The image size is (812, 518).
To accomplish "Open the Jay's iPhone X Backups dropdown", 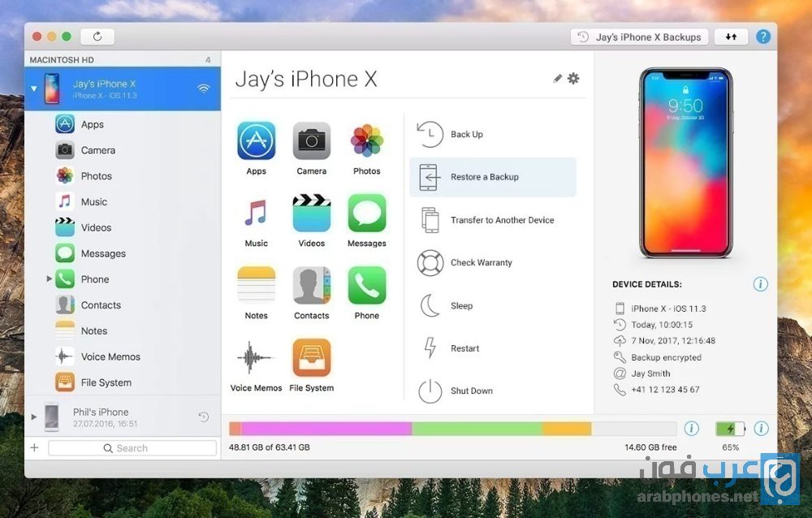I will click(x=638, y=37).
